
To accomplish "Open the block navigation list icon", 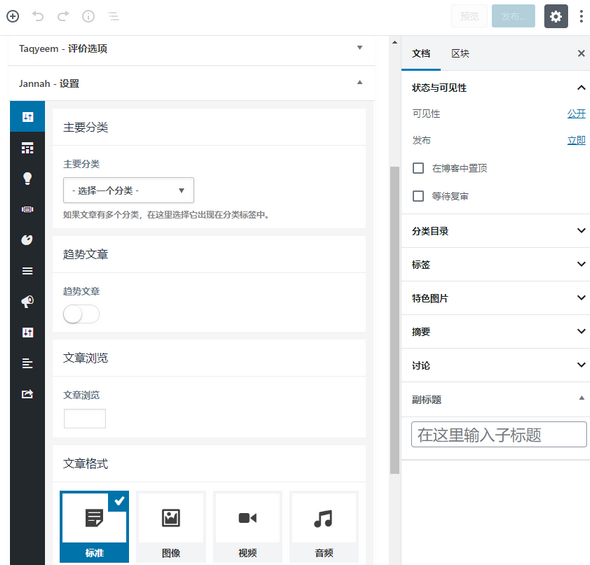I will [x=113, y=16].
